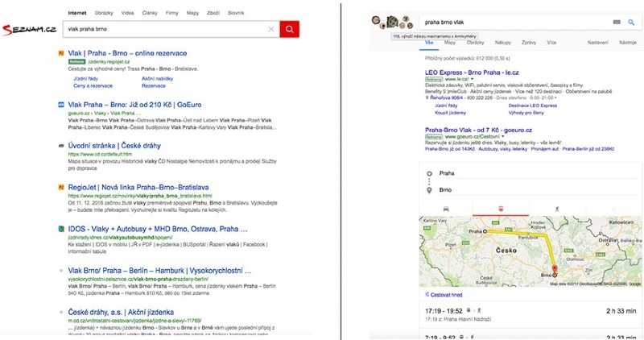644x340 pixels.
Task: Open the Nákupy tab on Google
Action: click(502, 43)
